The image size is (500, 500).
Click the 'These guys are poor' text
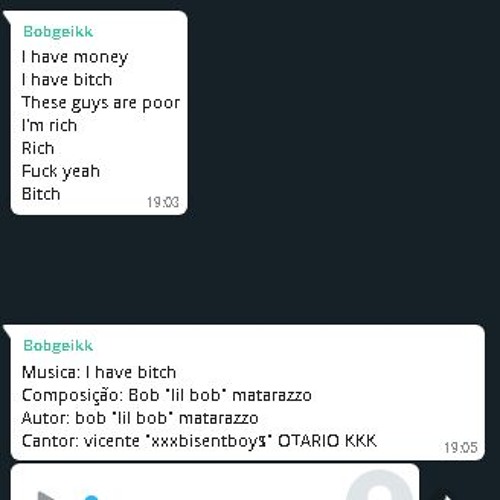[101, 103]
